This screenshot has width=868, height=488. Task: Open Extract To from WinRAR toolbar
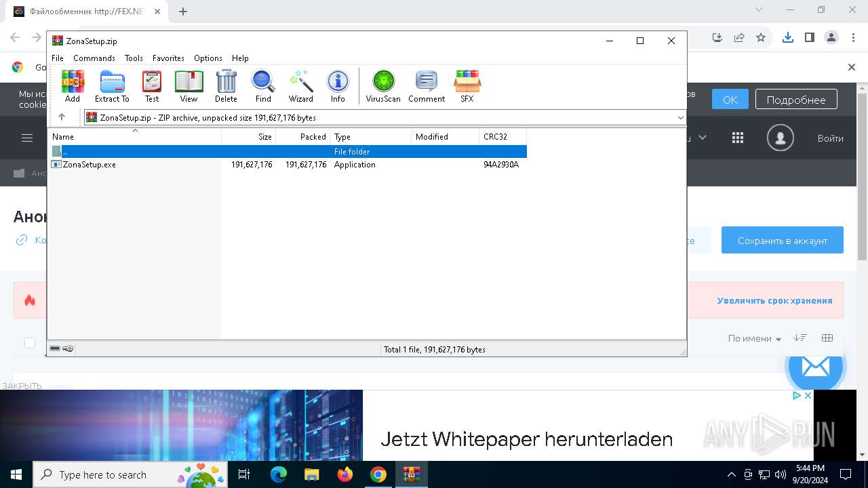(x=112, y=86)
